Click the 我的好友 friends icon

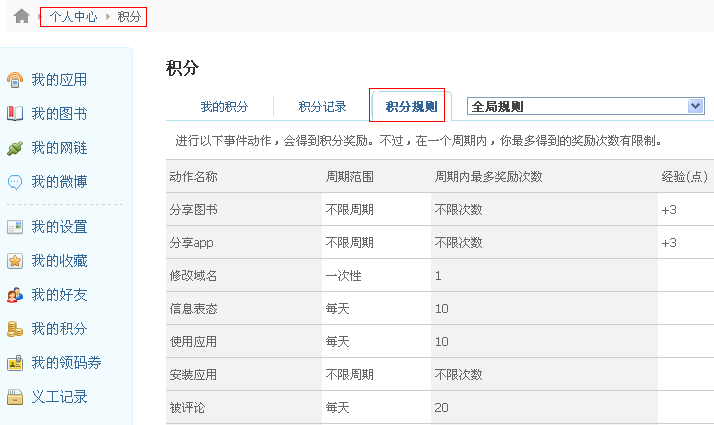tap(15, 295)
